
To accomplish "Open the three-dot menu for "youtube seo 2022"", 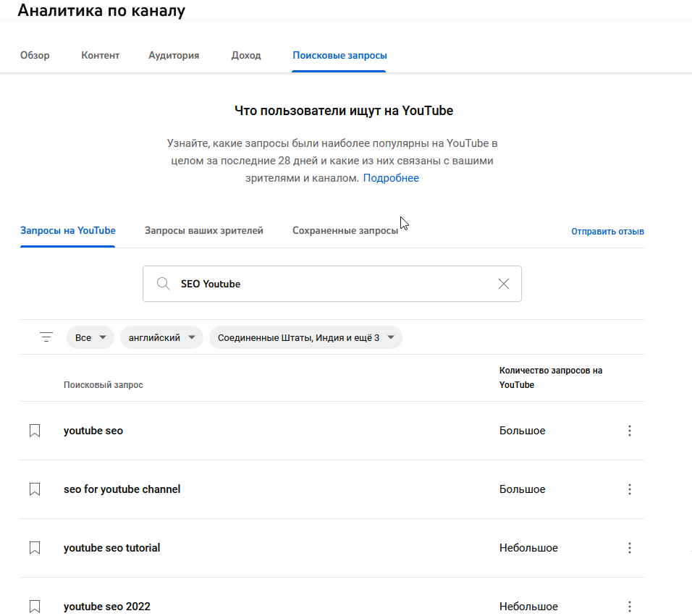I will (x=629, y=606).
